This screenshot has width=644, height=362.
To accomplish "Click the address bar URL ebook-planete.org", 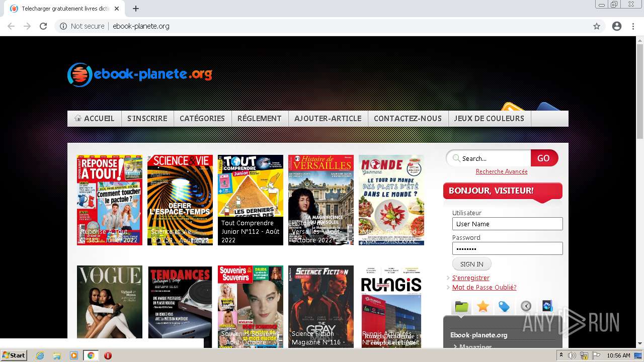I will pyautogui.click(x=141, y=26).
